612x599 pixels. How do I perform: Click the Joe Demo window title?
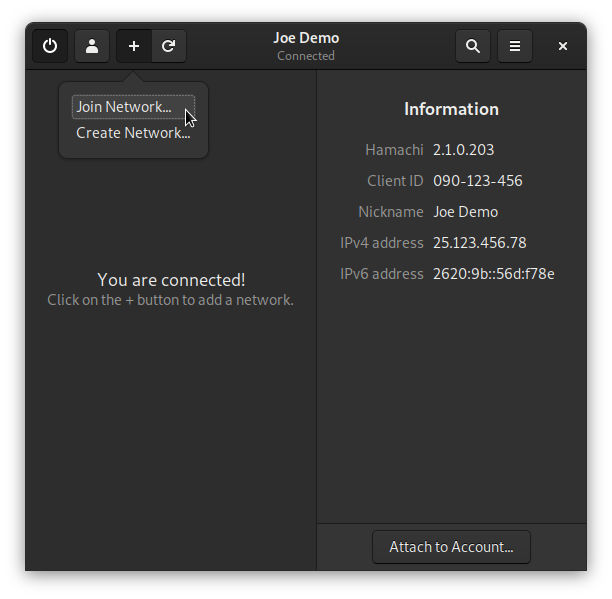click(306, 38)
